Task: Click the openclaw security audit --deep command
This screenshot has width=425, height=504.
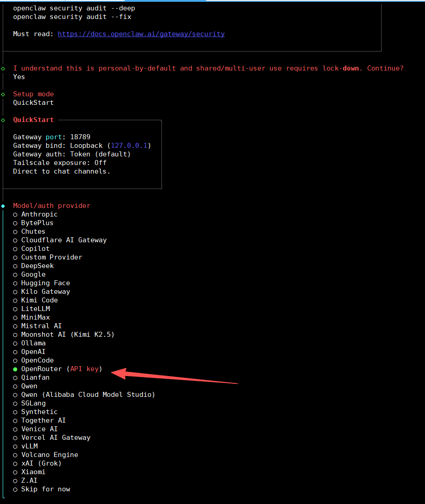Action: coord(74,8)
